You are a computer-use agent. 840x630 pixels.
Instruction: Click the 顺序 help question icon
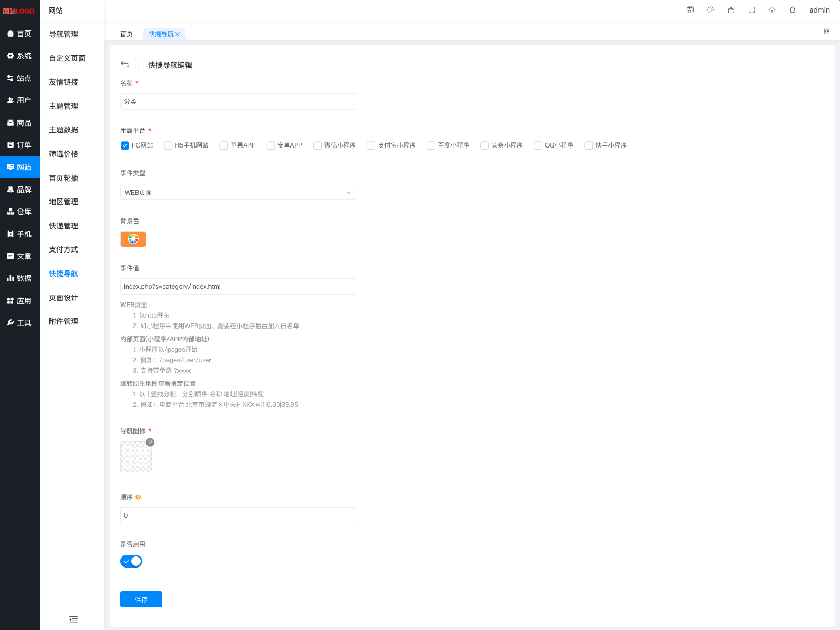click(138, 497)
